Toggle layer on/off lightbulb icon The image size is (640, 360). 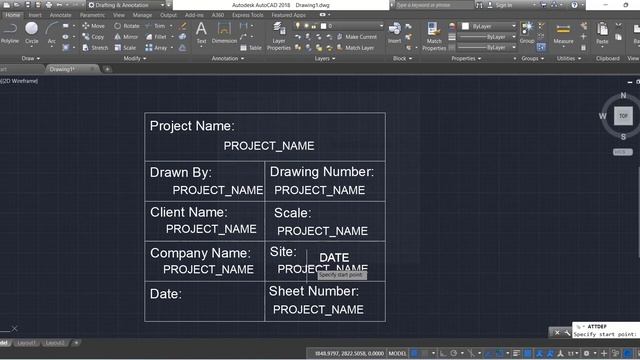point(298,26)
